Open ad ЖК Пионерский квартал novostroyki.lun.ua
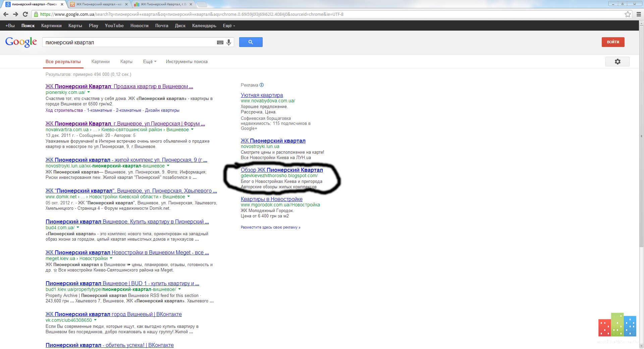 tap(273, 141)
